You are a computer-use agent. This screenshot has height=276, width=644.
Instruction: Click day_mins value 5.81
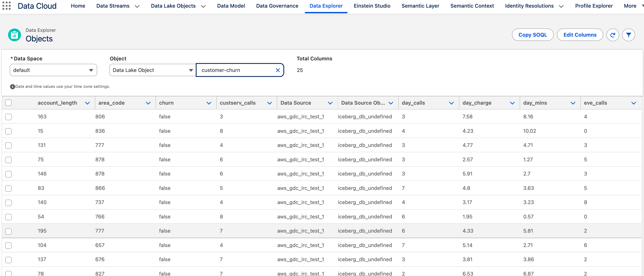point(528,231)
